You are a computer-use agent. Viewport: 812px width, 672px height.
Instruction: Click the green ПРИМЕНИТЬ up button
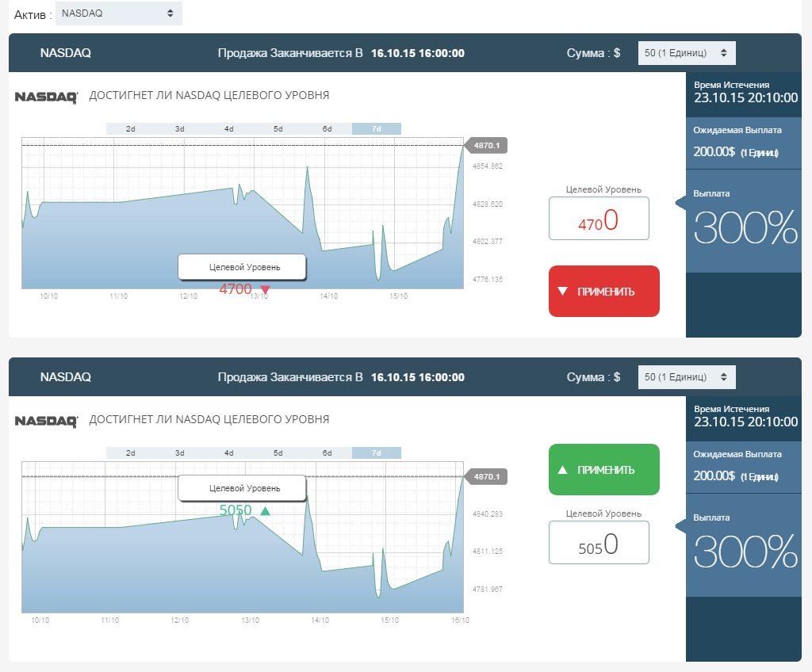coord(603,470)
